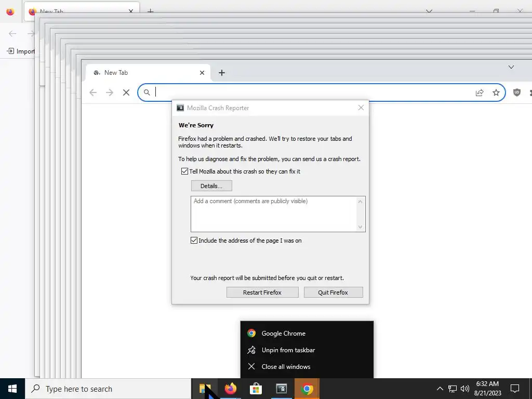Check 'Tell Mozilla about this crash' checkbox
Viewport: 532px width, 399px height.
(184, 171)
